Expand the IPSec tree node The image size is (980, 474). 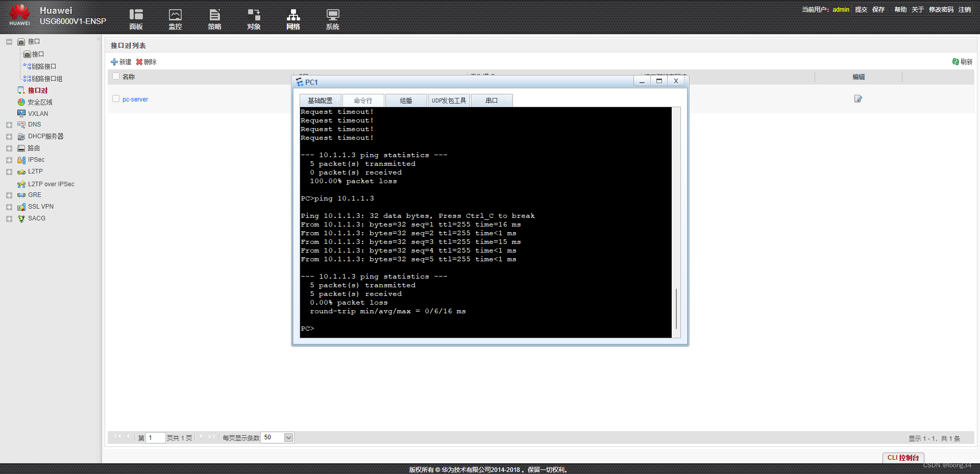click(x=9, y=160)
